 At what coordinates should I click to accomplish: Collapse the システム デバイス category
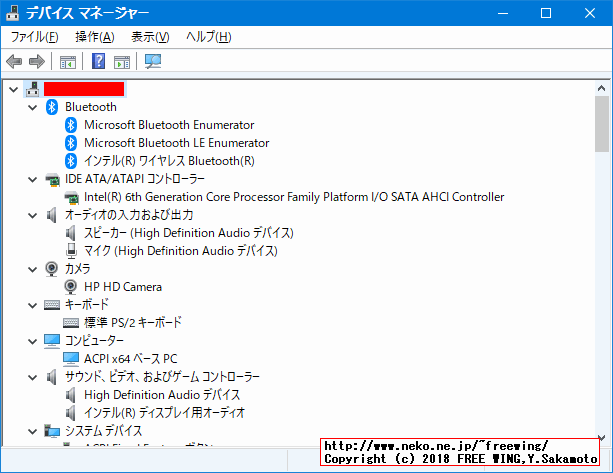[x=33, y=431]
